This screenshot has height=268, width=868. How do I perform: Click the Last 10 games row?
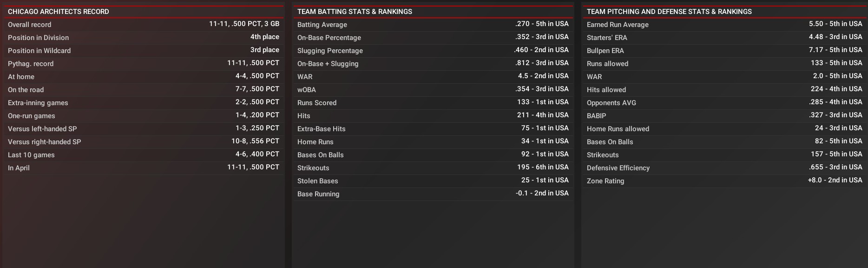coord(143,154)
